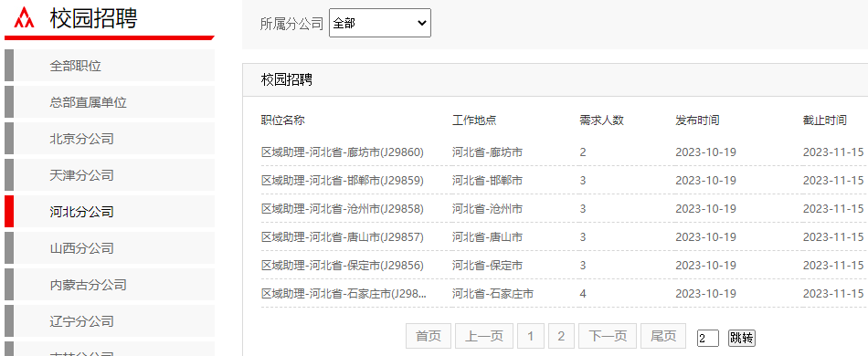
Task: Click the red company logo icon
Action: tap(24, 17)
